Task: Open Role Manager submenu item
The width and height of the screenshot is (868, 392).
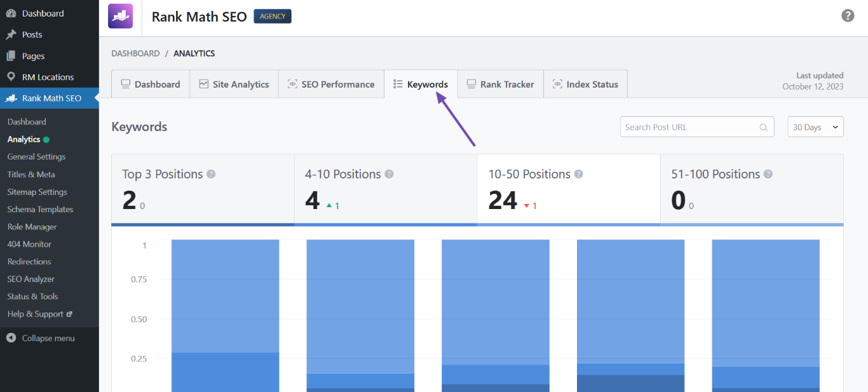Action: (32, 227)
